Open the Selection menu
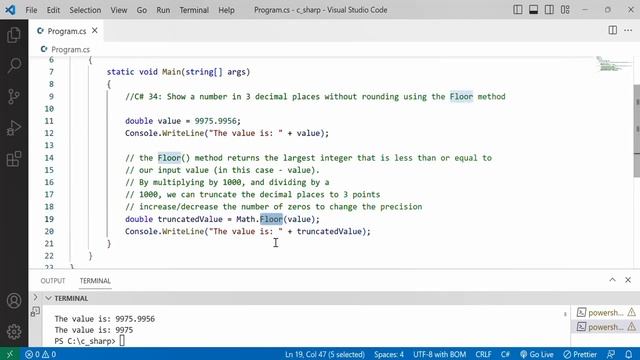Viewport: 640px width, 360px height. [x=85, y=10]
